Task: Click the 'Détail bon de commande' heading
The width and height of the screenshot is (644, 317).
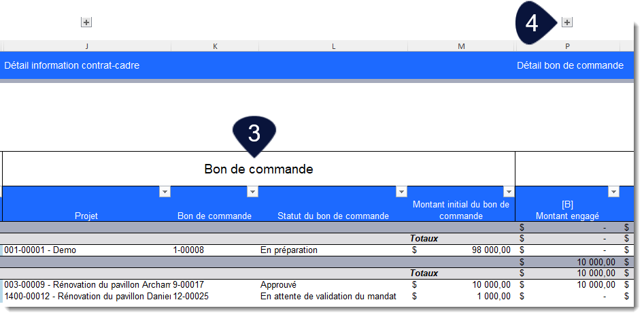Action: point(570,65)
